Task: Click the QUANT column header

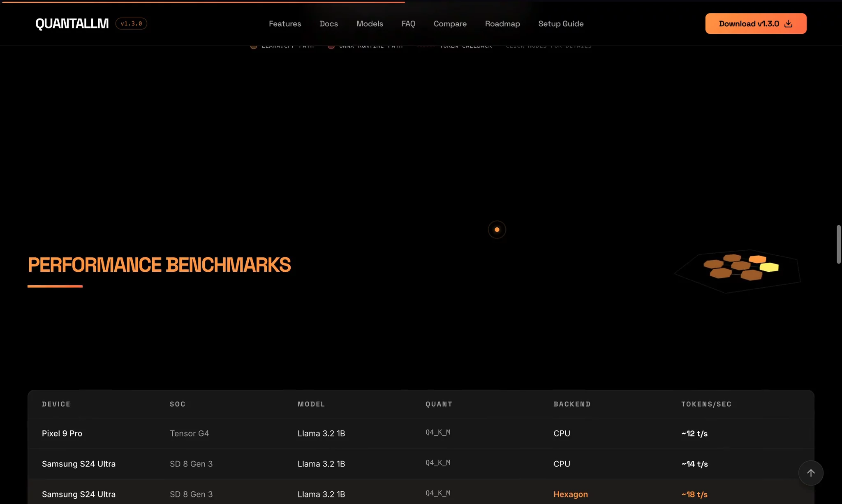Action: [439, 404]
